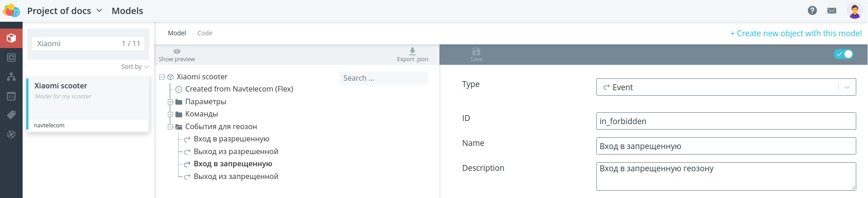868x198 pixels.
Task: Select the Models cube sidebar icon
Action: [x=11, y=38]
